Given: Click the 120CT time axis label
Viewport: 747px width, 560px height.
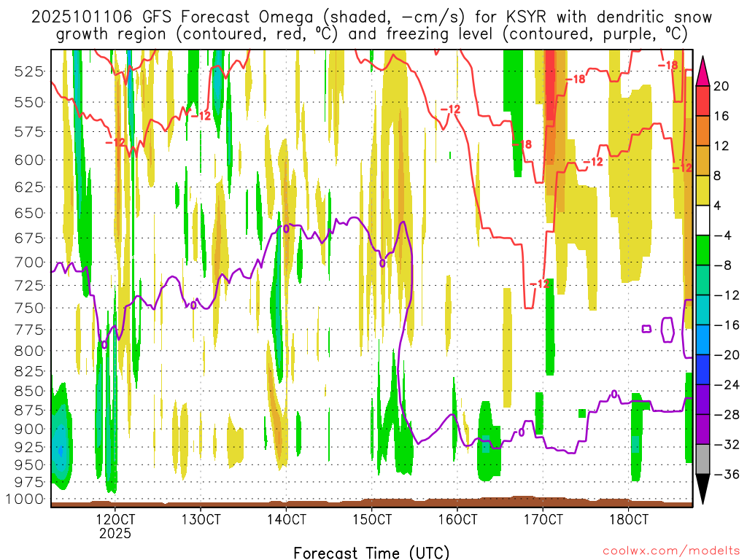Looking at the screenshot, I should [x=115, y=519].
